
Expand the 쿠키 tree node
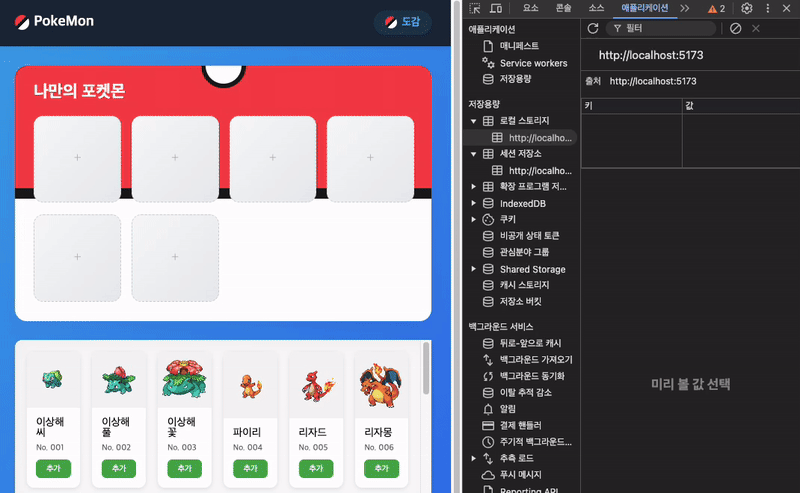click(x=473, y=219)
